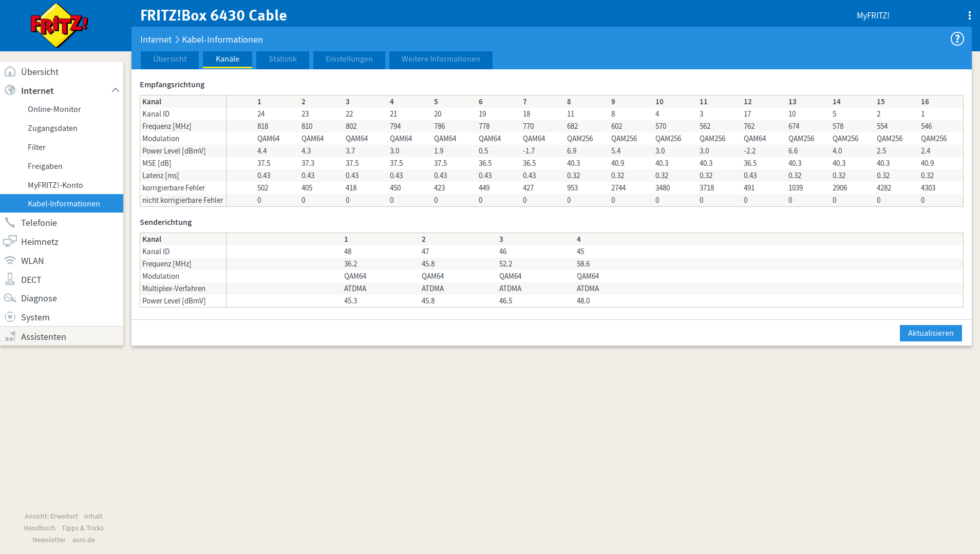Click the Internet breadcrumb link
Screen dimensions: 980x554
point(156,40)
